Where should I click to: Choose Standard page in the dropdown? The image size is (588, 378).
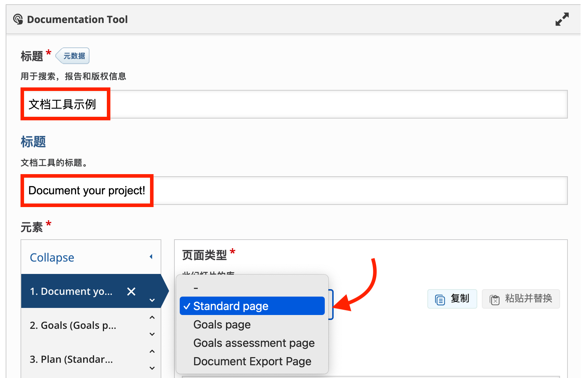click(x=252, y=306)
